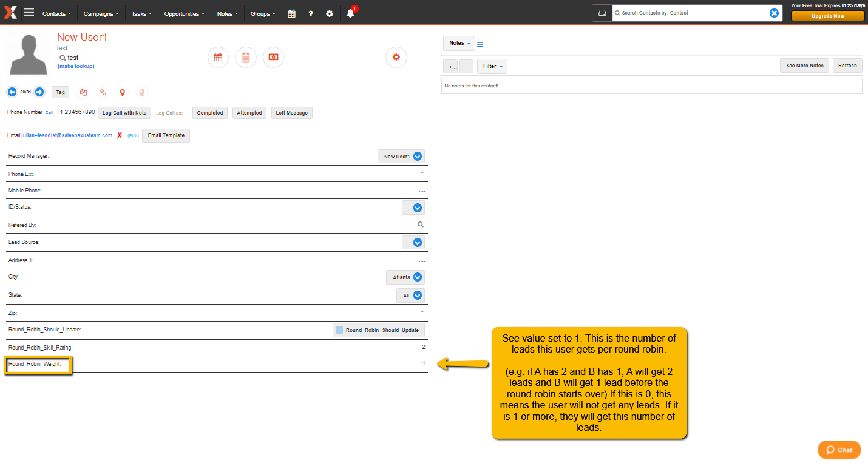Click the map location pin icon
This screenshot has height=463, width=868.
click(x=122, y=92)
